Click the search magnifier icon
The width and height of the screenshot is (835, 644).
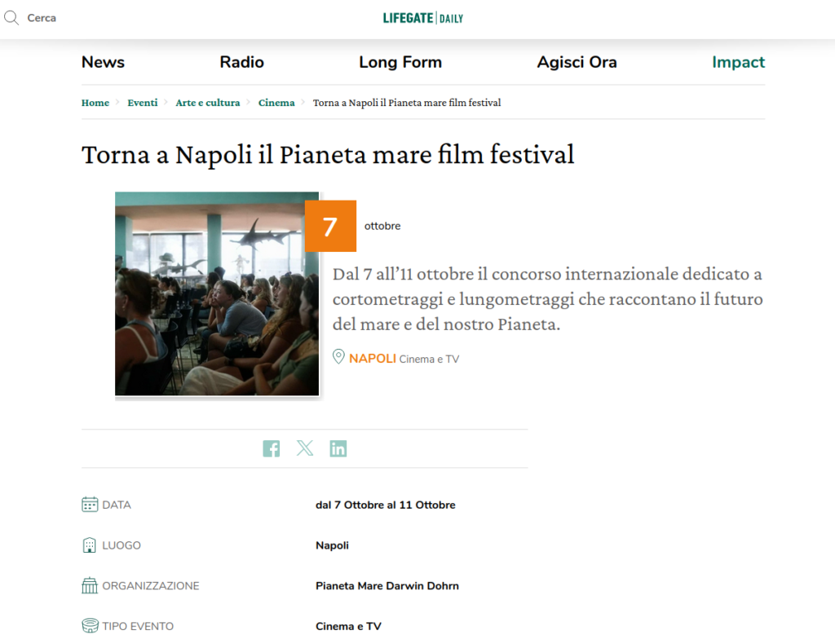11,18
